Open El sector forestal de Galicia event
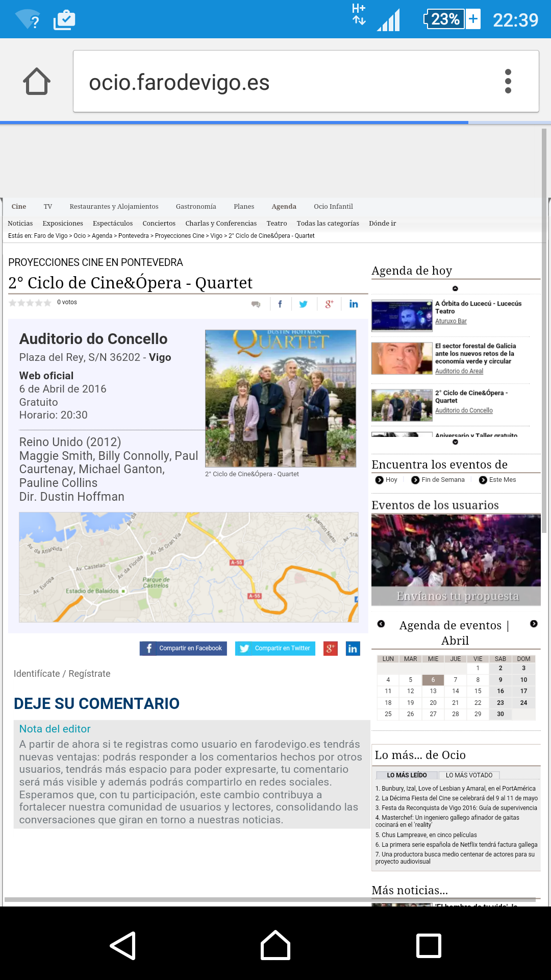The image size is (551, 980). 475,354
